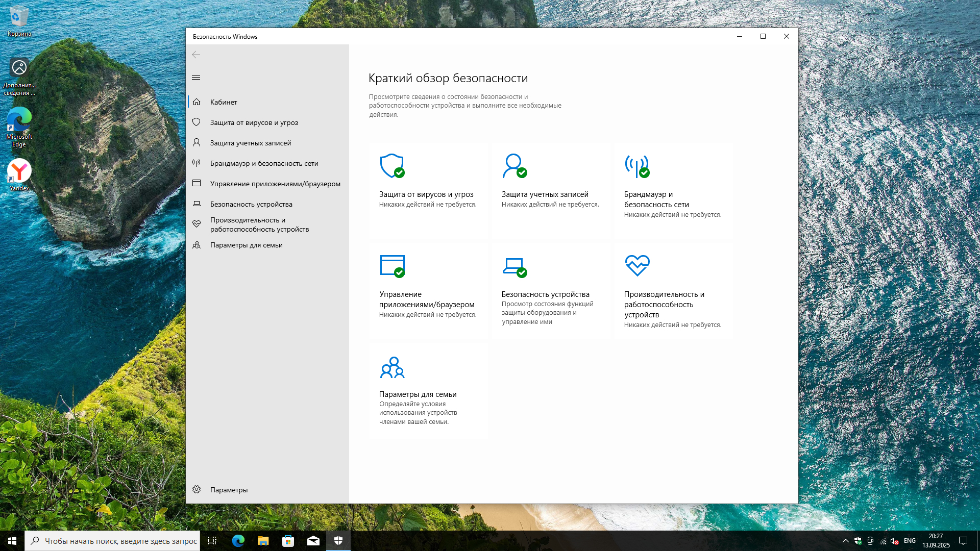Select Кабинет in the navigation sidebar
Screen dimensions: 980x551
click(x=224, y=102)
